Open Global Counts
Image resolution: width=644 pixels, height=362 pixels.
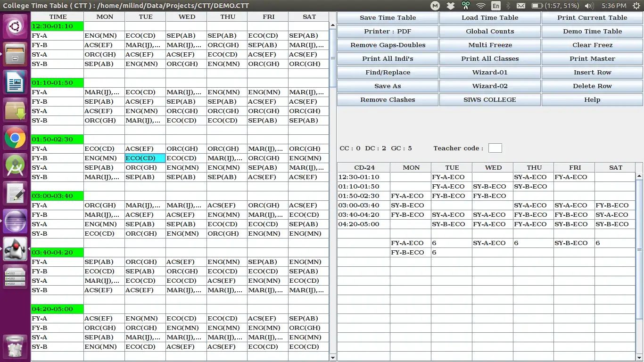tap(490, 31)
